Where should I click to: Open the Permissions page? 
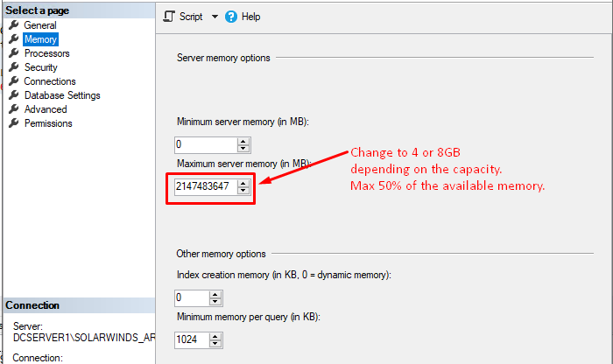[48, 123]
